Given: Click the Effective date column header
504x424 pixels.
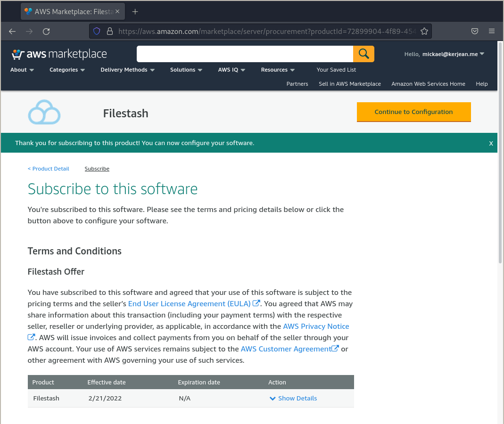Looking at the screenshot, I should [107, 382].
